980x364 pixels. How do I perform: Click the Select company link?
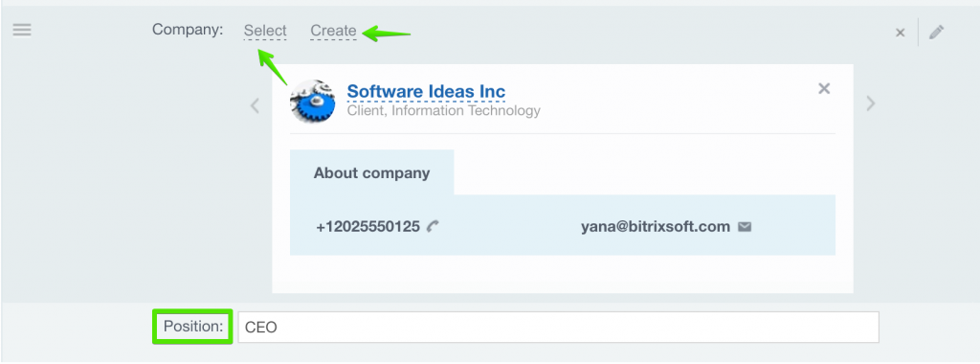tap(265, 31)
